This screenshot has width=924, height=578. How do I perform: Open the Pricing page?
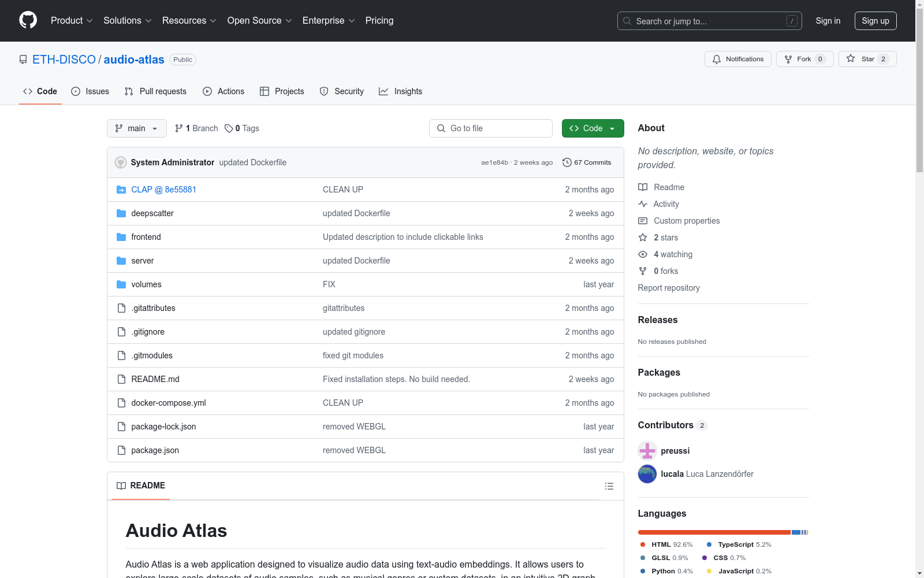tap(379, 20)
